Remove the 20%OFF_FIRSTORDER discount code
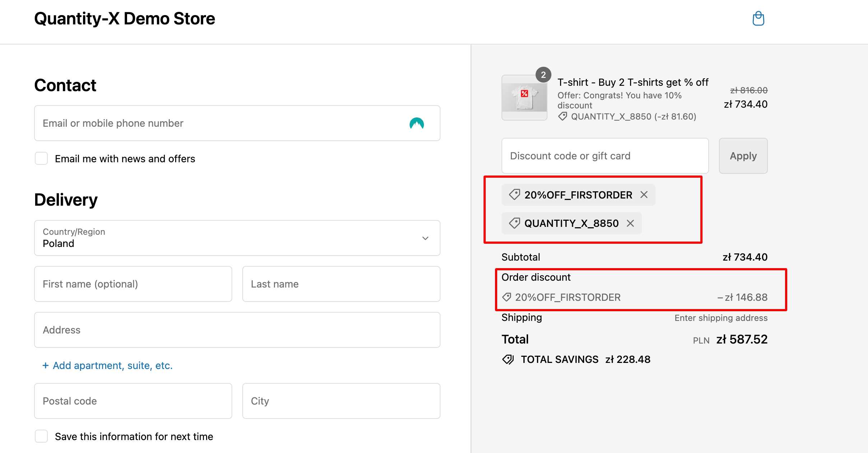Image resolution: width=868 pixels, height=453 pixels. (644, 195)
